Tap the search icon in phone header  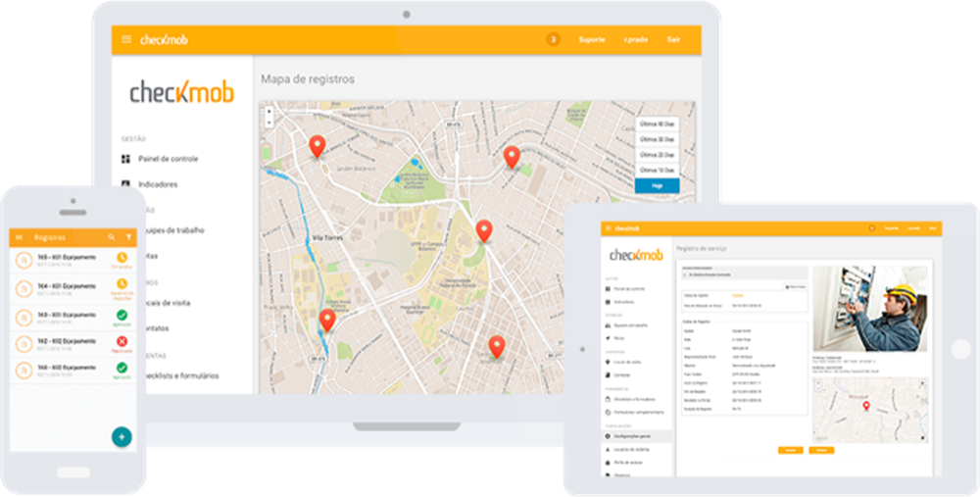(x=112, y=237)
